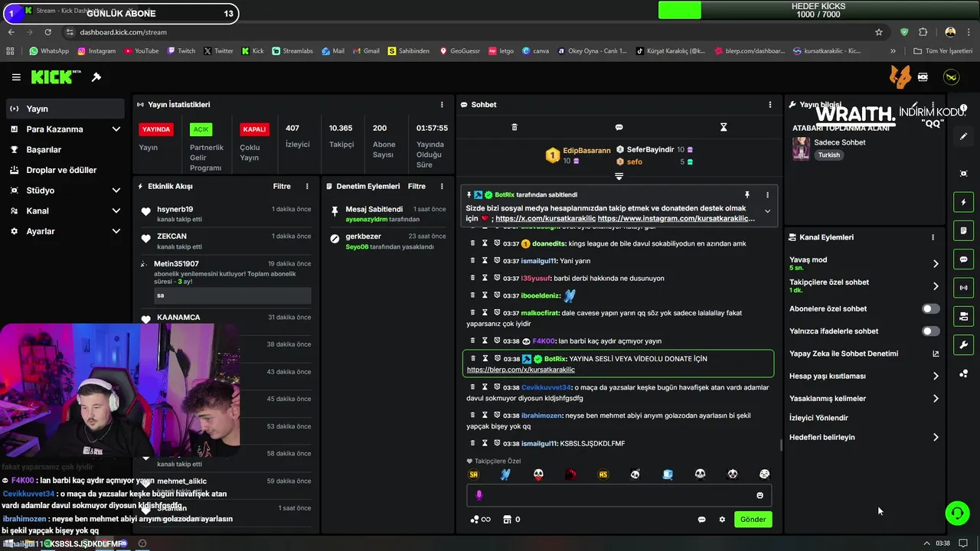Switch to the chat bubble tab in Sohbet
The image size is (980, 551).
(x=619, y=127)
